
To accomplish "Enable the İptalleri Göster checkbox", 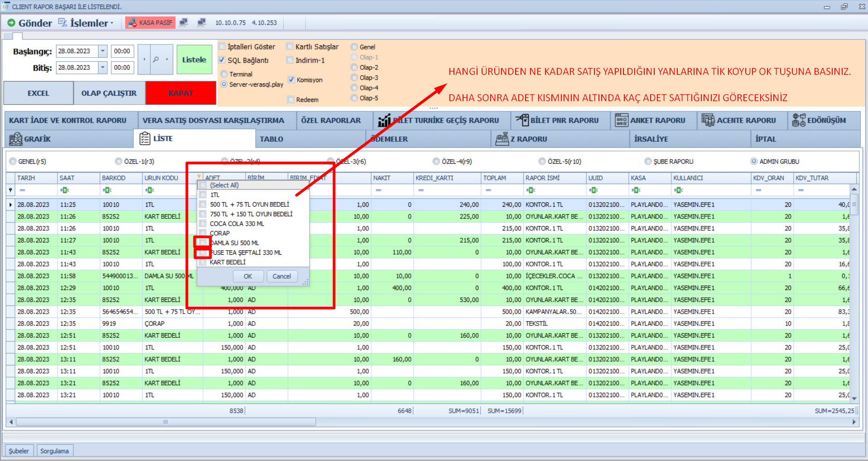I will 222,47.
